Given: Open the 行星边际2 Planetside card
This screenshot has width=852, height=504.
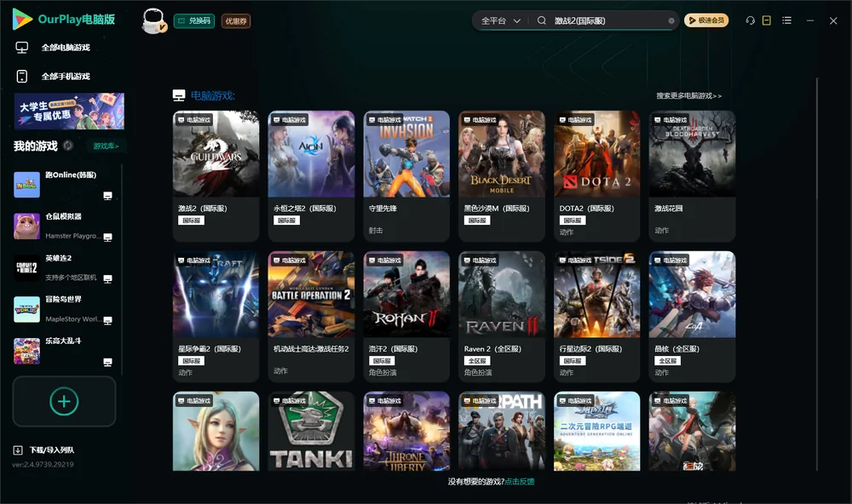Looking at the screenshot, I should [597, 317].
